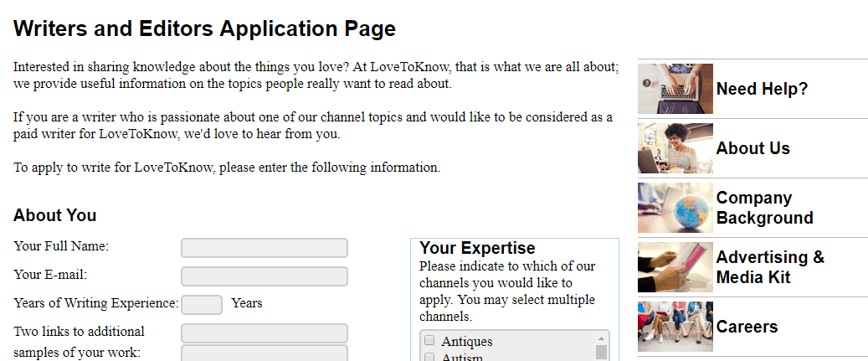Viewport: 868px width, 361px height.
Task: Click the Your Expertise heading
Action: [x=477, y=247]
